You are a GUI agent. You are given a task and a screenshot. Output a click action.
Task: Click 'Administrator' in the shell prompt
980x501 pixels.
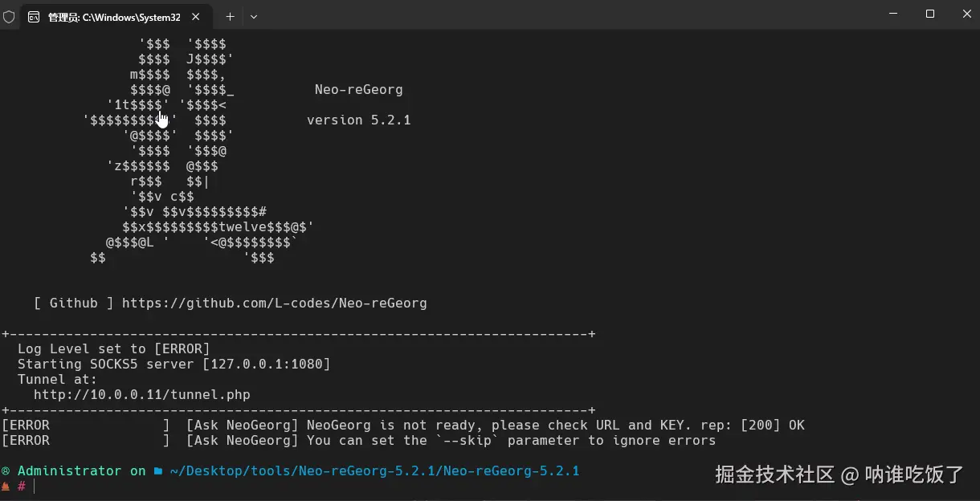point(70,471)
